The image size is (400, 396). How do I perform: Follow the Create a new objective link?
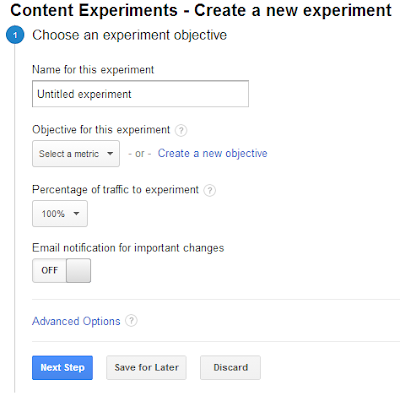pos(212,153)
